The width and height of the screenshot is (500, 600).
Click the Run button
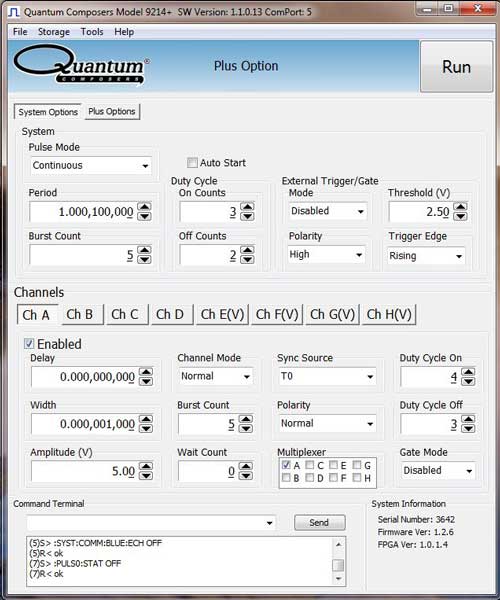coord(456,67)
